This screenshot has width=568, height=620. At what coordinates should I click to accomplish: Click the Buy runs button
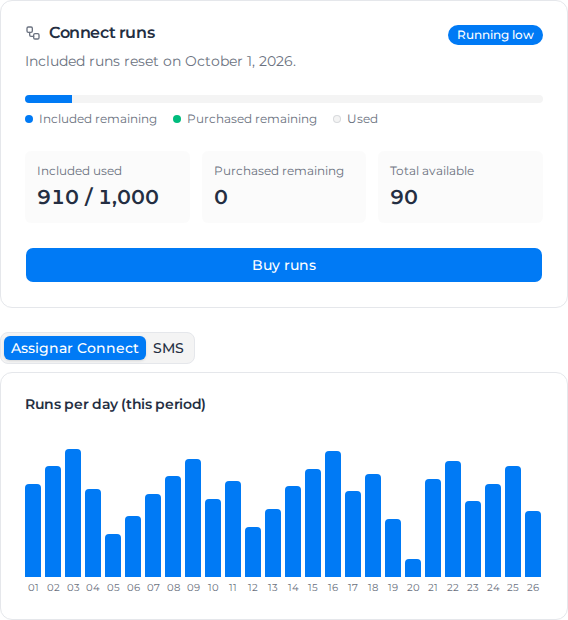click(284, 265)
